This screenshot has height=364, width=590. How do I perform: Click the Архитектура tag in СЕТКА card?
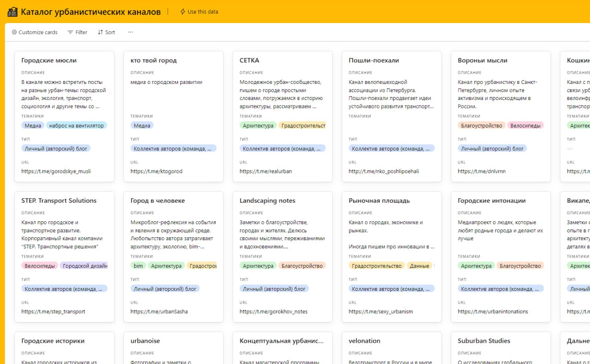coord(258,125)
